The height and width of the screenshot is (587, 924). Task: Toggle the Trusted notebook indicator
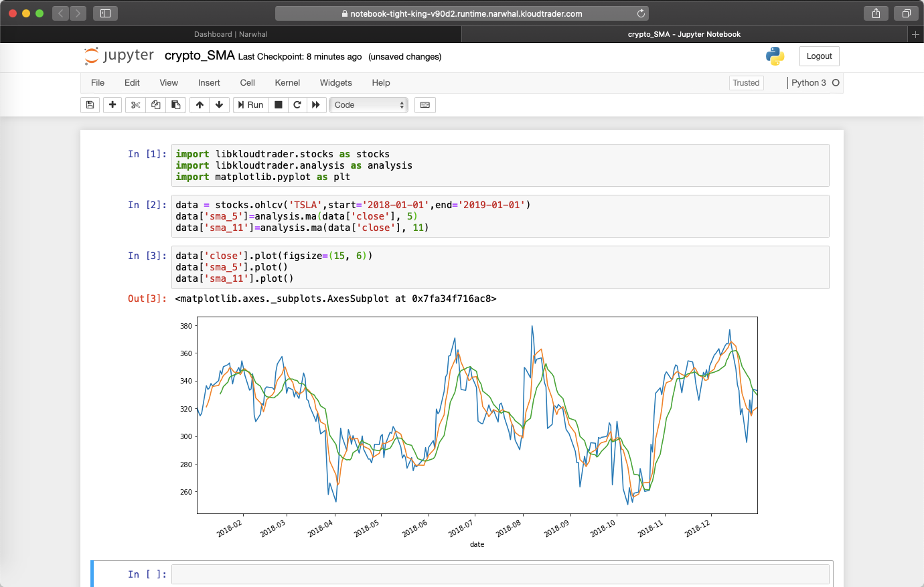coord(746,83)
